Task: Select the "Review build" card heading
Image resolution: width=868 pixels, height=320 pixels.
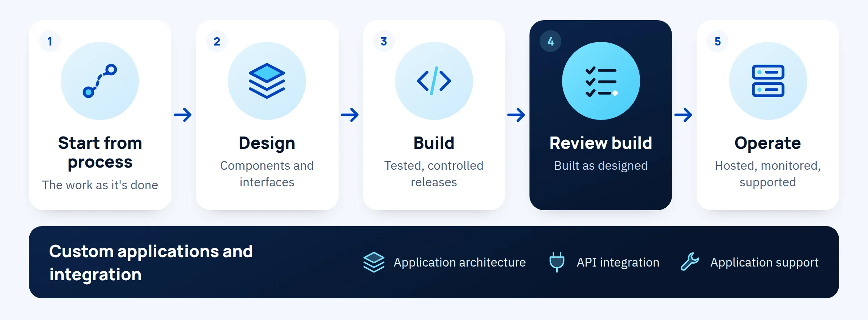Action: click(601, 143)
